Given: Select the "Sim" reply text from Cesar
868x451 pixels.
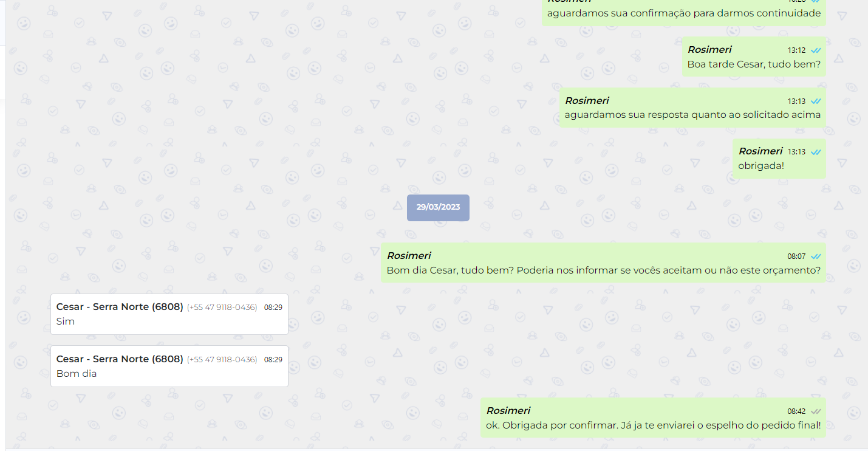Looking at the screenshot, I should coord(66,322).
